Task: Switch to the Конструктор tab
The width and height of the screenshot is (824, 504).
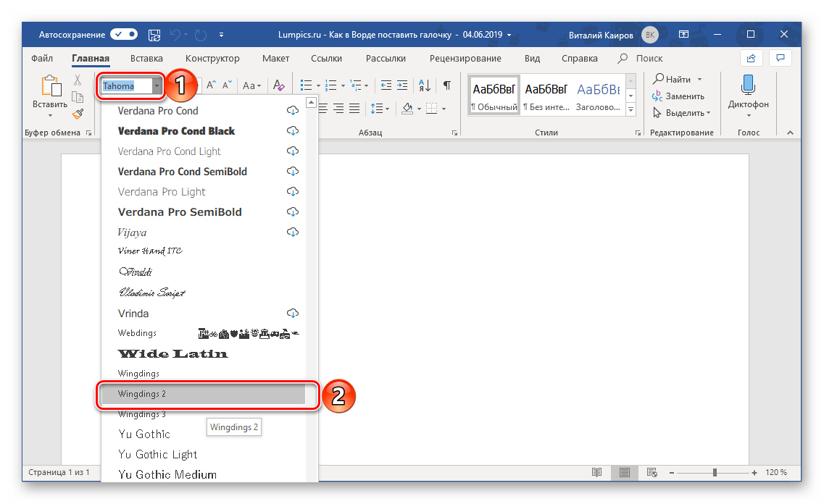Action: click(212, 58)
